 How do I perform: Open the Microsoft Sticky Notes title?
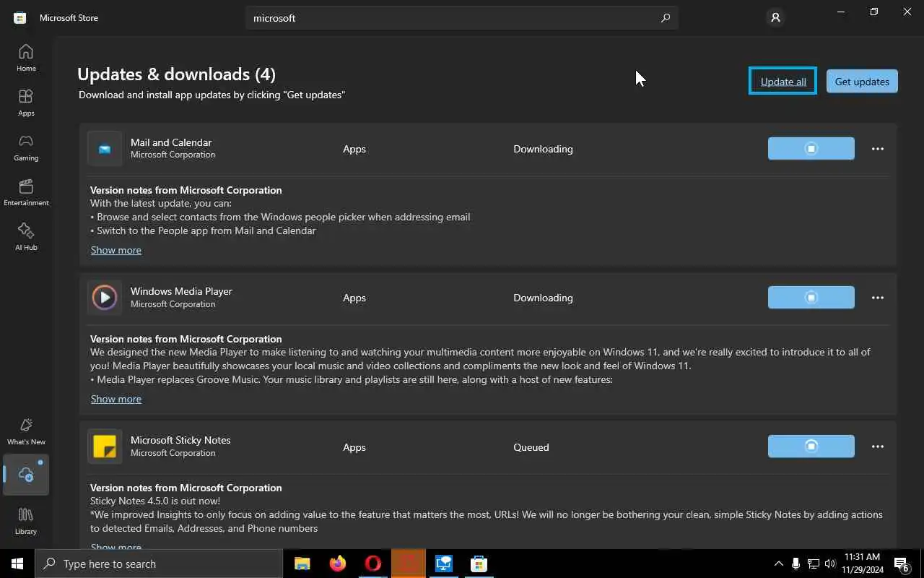pyautogui.click(x=180, y=440)
